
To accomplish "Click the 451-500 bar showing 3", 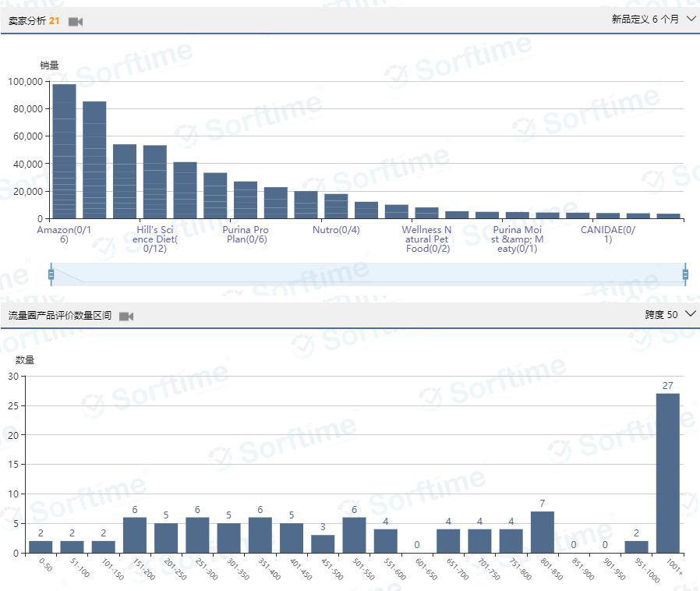I will point(328,543).
